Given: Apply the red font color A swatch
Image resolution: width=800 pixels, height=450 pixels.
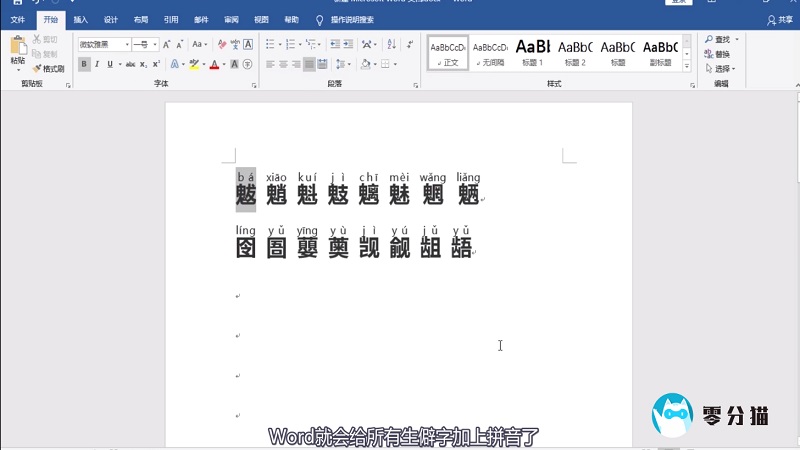Looking at the screenshot, I should click(x=214, y=64).
